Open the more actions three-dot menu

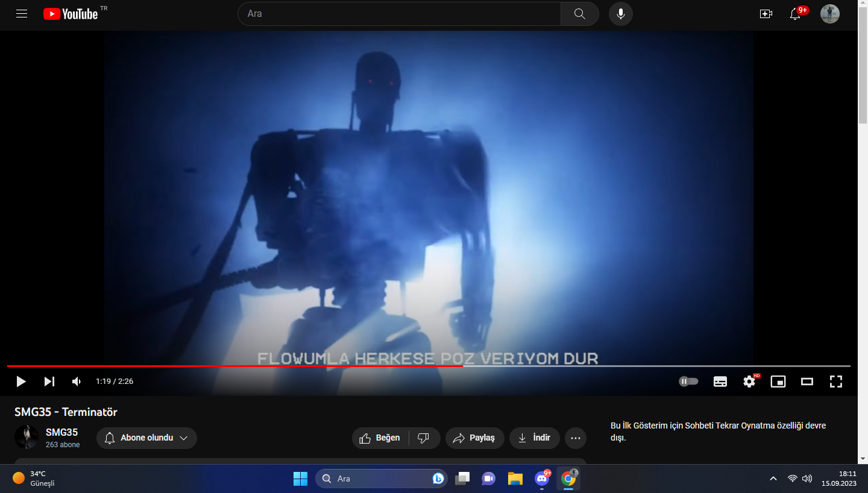[576, 438]
